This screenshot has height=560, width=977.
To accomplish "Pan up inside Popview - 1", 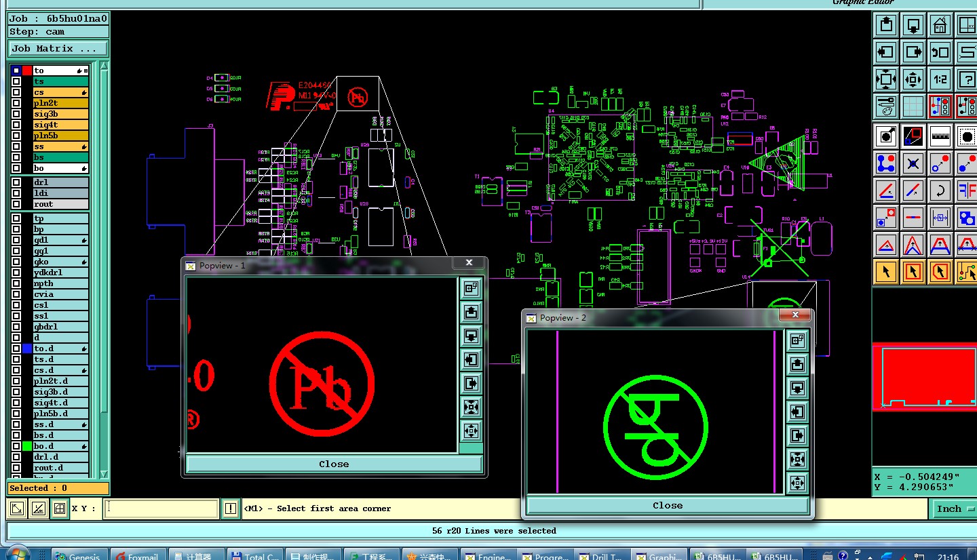I will pos(471,312).
